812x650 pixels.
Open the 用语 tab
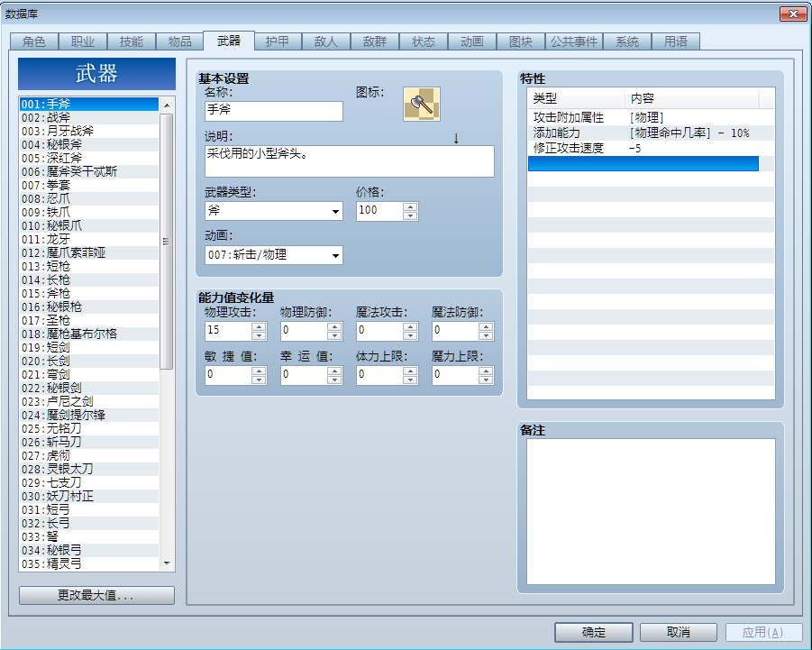676,41
